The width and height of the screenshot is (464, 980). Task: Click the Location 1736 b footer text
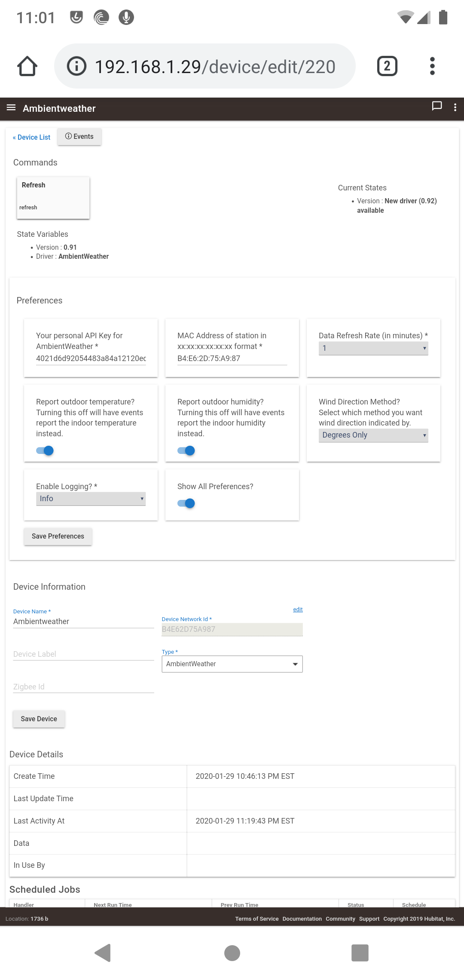[x=27, y=919]
